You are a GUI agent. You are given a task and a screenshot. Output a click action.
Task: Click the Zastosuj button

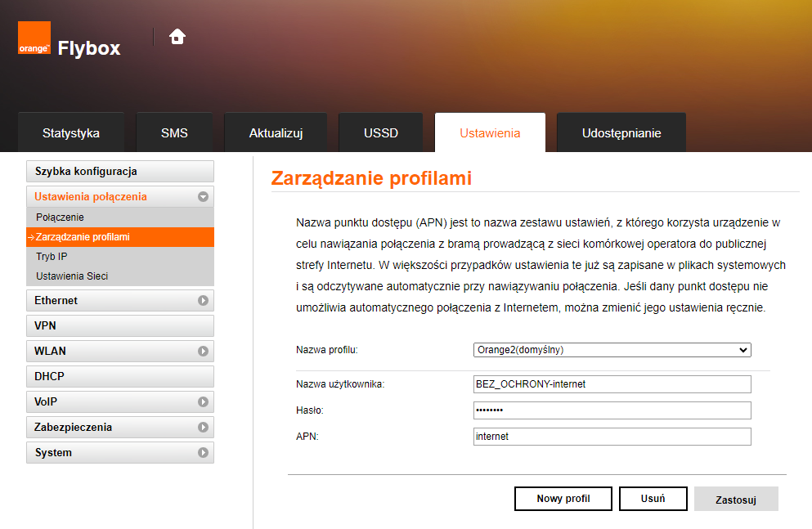(x=735, y=498)
